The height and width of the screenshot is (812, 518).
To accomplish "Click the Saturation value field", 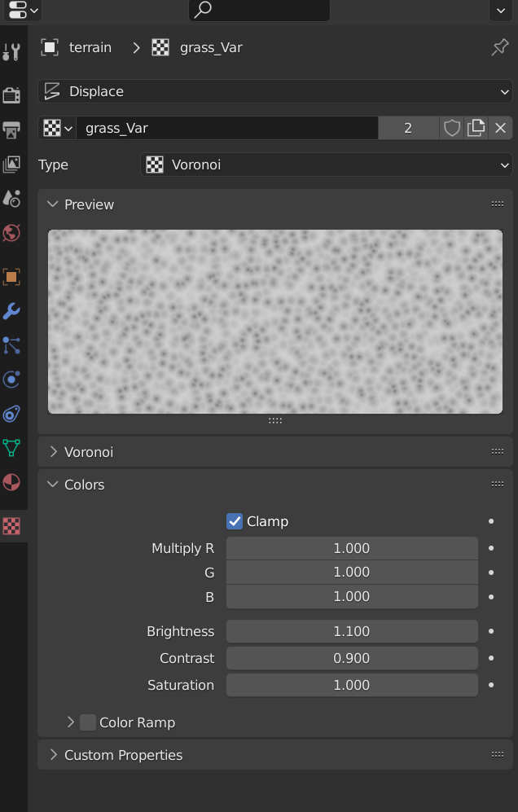I will click(352, 685).
